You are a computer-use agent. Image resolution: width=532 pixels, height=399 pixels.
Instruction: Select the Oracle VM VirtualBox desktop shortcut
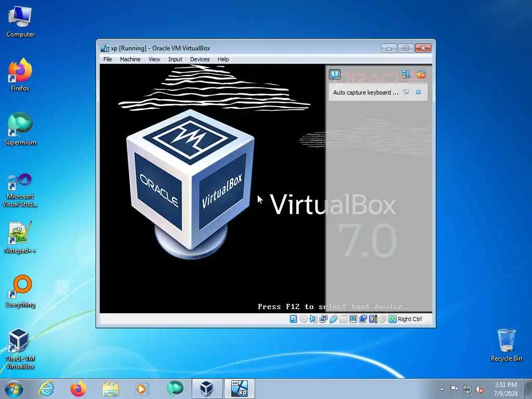20,349
